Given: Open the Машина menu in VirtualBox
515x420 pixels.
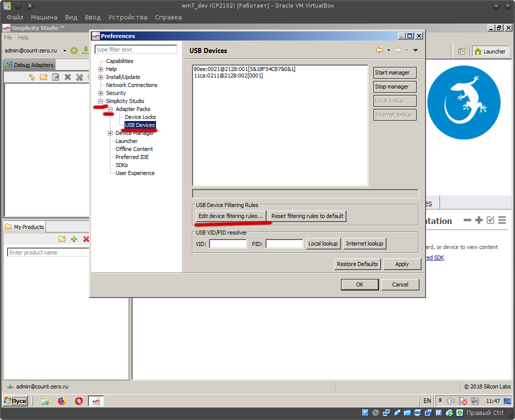Looking at the screenshot, I should click(x=44, y=17).
